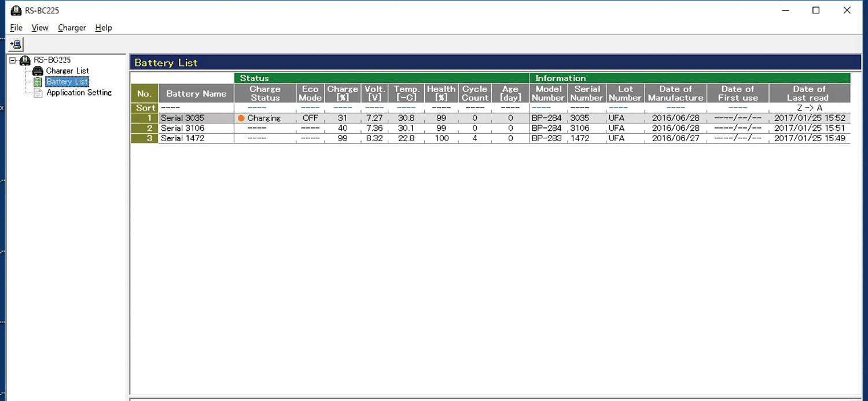
Task: Click the Charger List tree icon
Action: click(x=38, y=71)
